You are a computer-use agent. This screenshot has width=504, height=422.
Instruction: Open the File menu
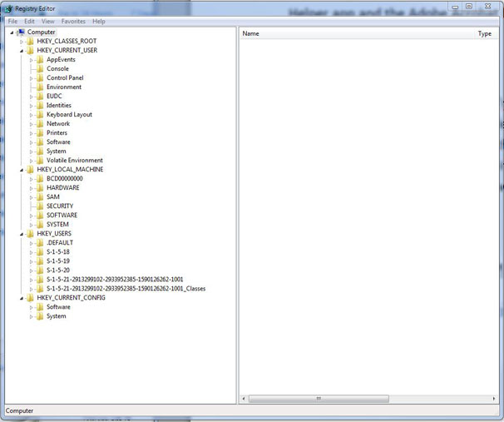coord(12,21)
